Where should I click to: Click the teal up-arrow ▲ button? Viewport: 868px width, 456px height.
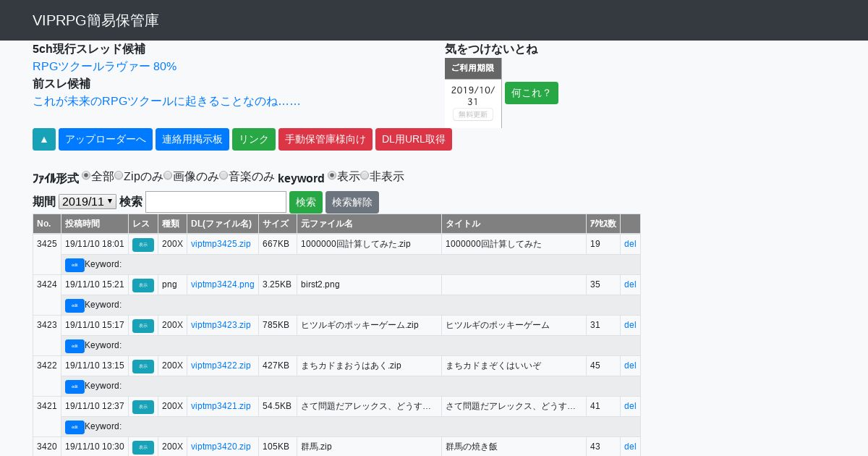[44, 139]
